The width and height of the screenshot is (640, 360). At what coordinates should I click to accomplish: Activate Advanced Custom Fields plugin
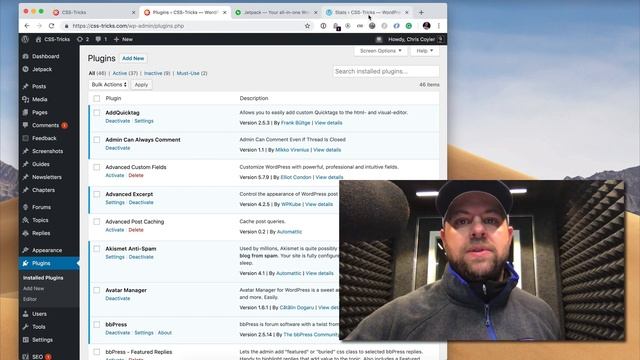tap(115, 176)
